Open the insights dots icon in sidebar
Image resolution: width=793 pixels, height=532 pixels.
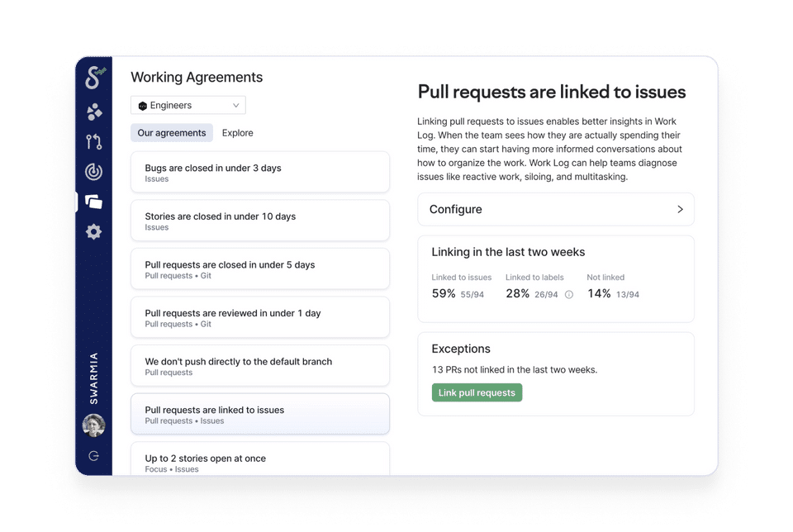pyautogui.click(x=94, y=112)
